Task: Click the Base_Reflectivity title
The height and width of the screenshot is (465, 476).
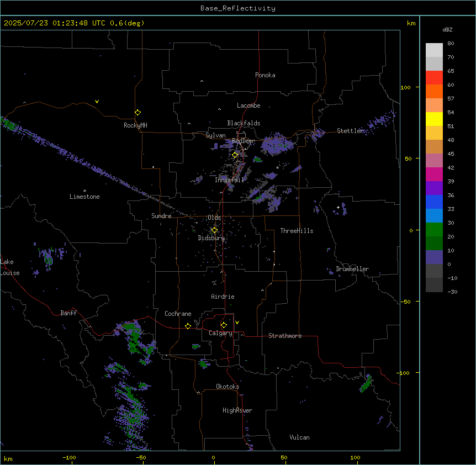Action: 238,8
